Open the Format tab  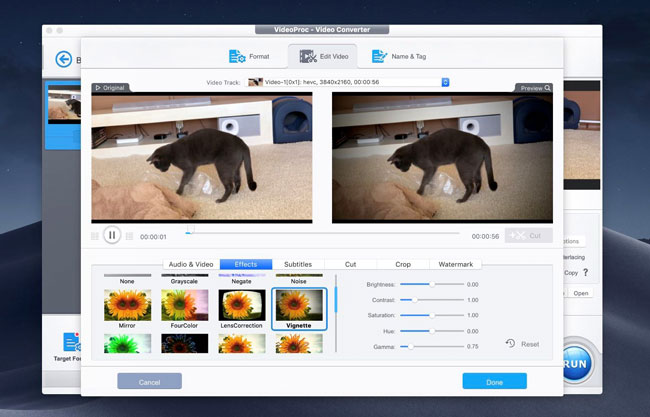pyautogui.click(x=249, y=56)
